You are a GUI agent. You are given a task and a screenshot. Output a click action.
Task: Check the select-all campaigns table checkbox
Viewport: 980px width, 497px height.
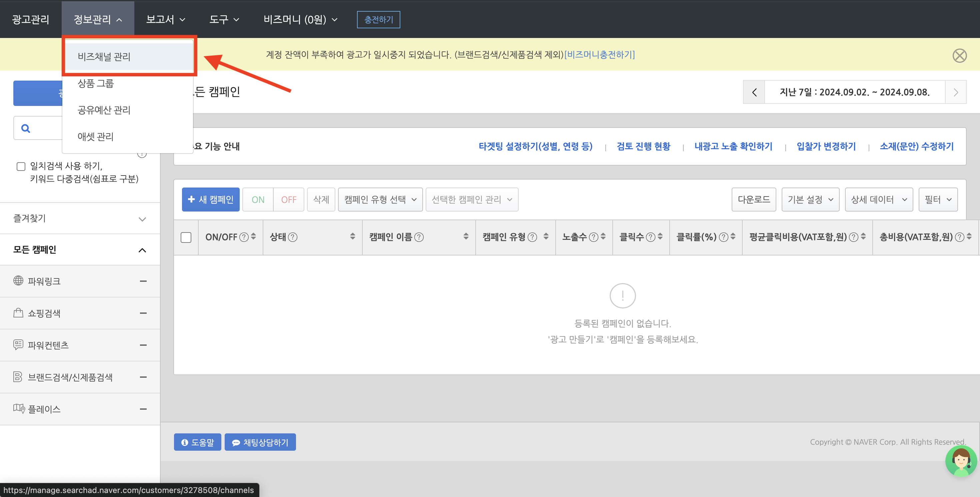(x=186, y=237)
